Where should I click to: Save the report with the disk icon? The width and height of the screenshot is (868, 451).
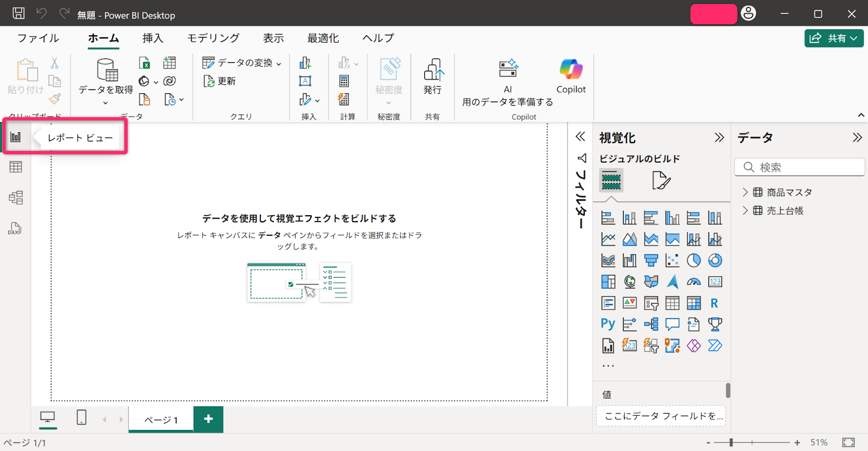pos(18,14)
